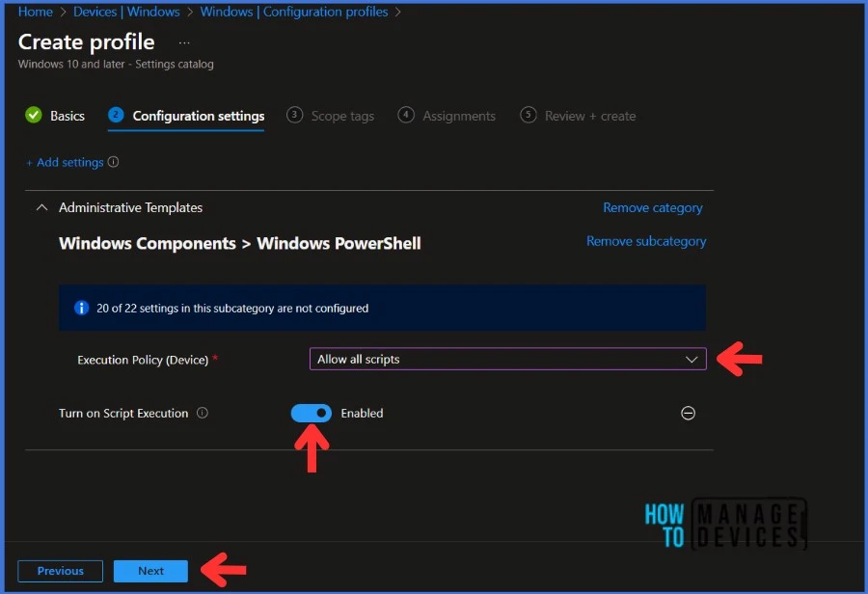Open Devices | Windows breadcrumb
868x594 pixels.
(x=126, y=12)
